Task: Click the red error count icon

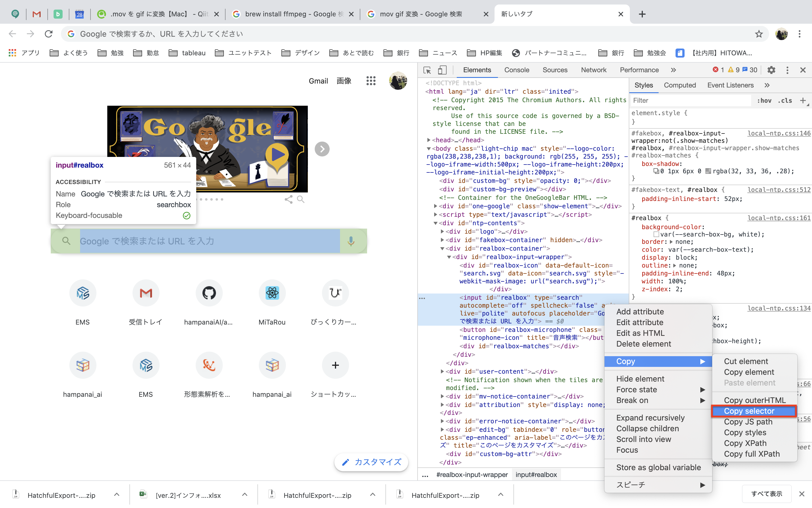Action: pos(715,69)
